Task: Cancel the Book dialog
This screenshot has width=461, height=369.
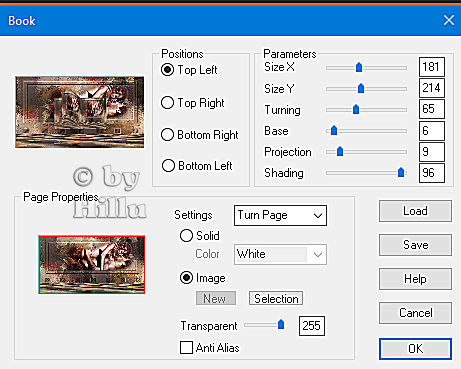Action: coord(415,313)
